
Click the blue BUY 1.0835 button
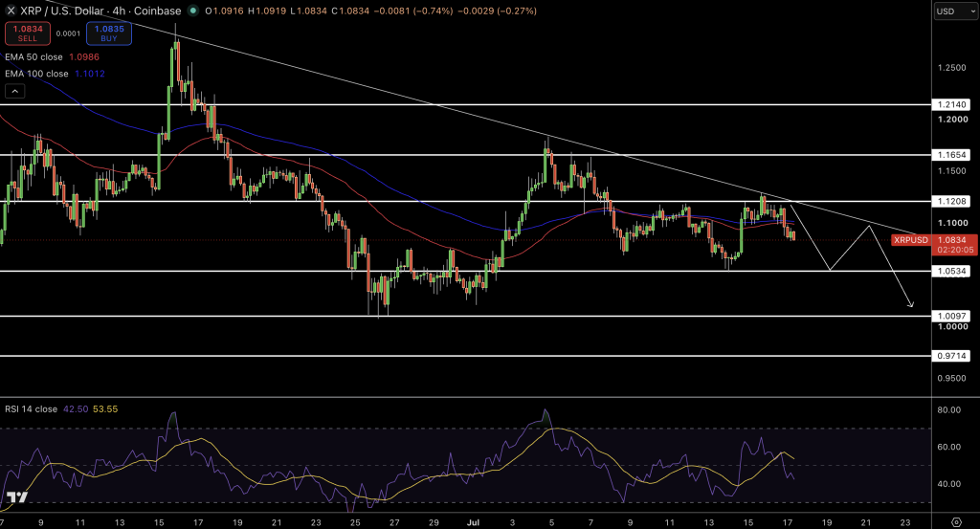pyautogui.click(x=109, y=33)
